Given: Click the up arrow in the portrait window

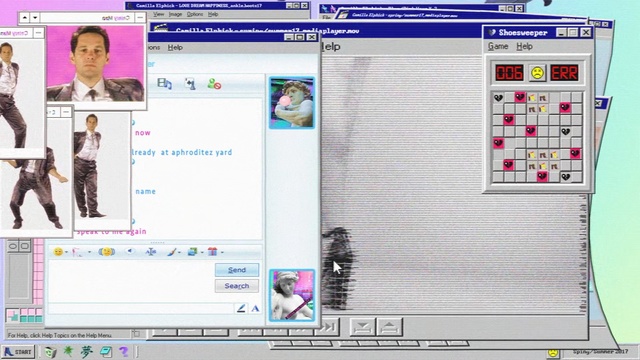Looking at the screenshot, I should (x=24, y=18).
